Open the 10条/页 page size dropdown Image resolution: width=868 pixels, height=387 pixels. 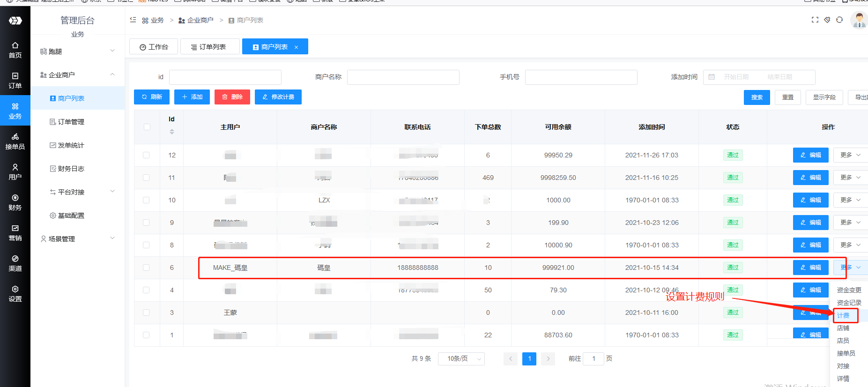click(461, 358)
